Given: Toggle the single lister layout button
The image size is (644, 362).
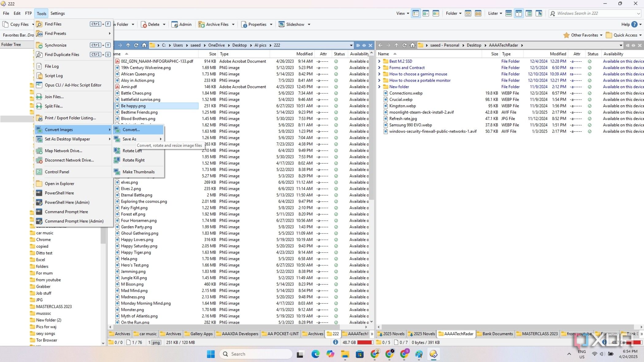Looking at the screenshot, I should click(508, 13).
